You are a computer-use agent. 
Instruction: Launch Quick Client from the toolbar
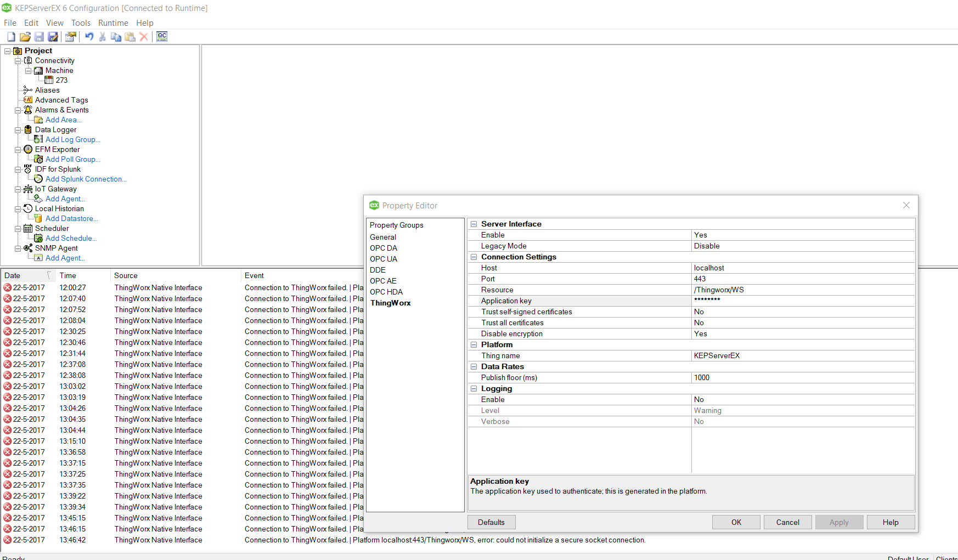pos(162,37)
